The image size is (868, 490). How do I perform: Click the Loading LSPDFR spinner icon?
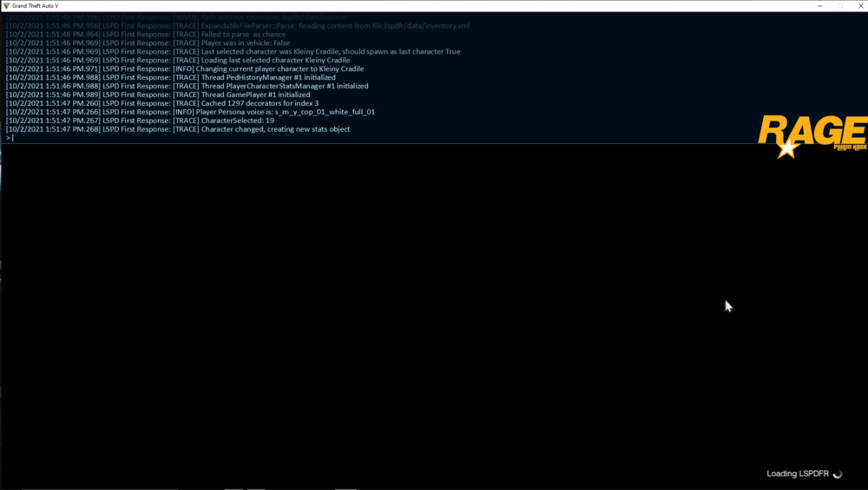(x=838, y=474)
